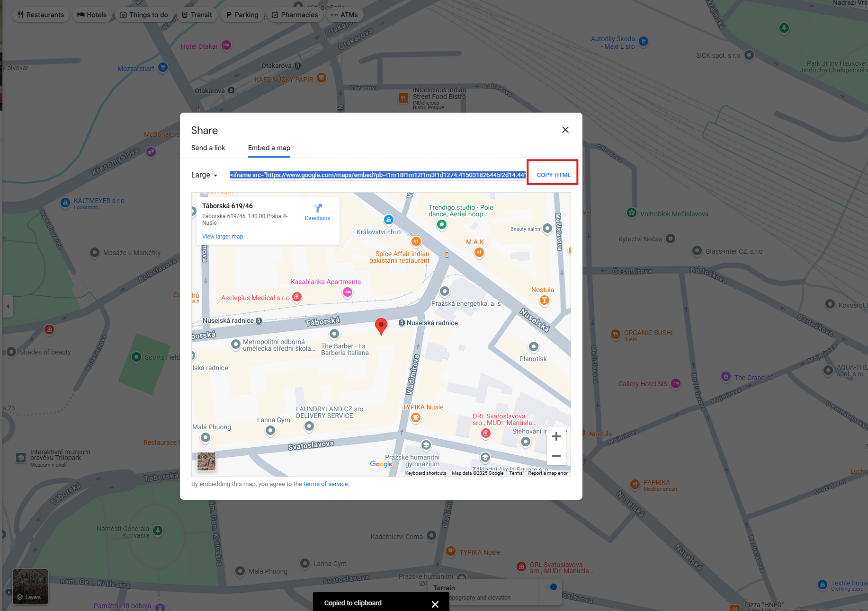The image size is (868, 611).
Task: Filter map by Restaurants
Action: (41, 15)
